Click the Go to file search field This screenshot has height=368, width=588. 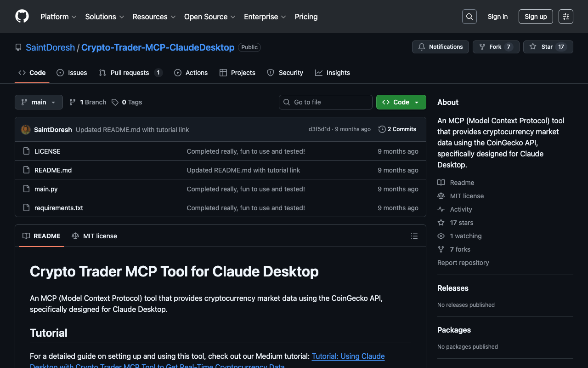click(x=326, y=102)
